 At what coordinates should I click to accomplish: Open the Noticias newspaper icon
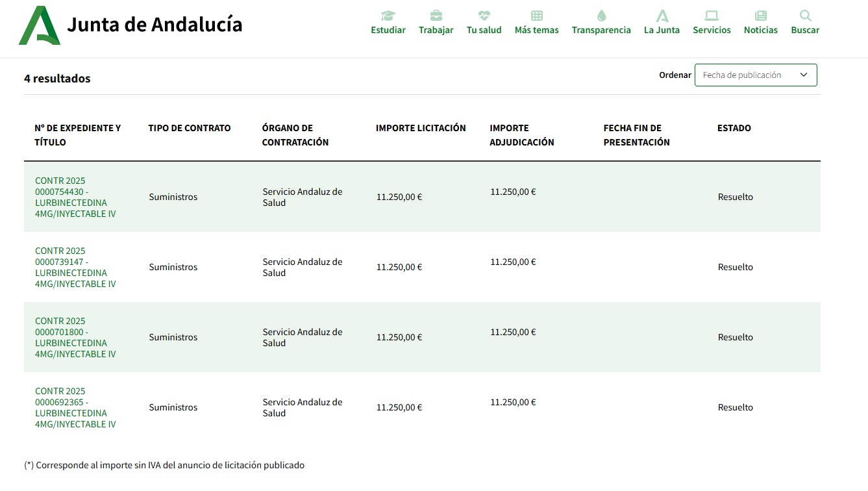[x=761, y=16]
